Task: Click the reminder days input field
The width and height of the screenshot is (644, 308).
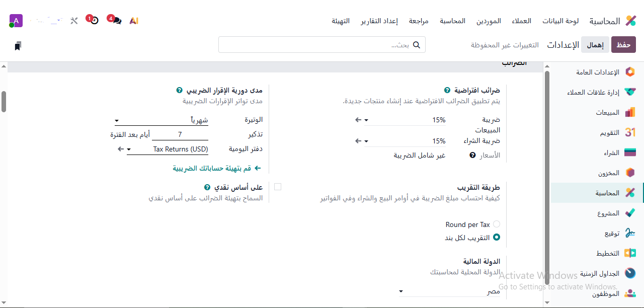Action: 180,135
